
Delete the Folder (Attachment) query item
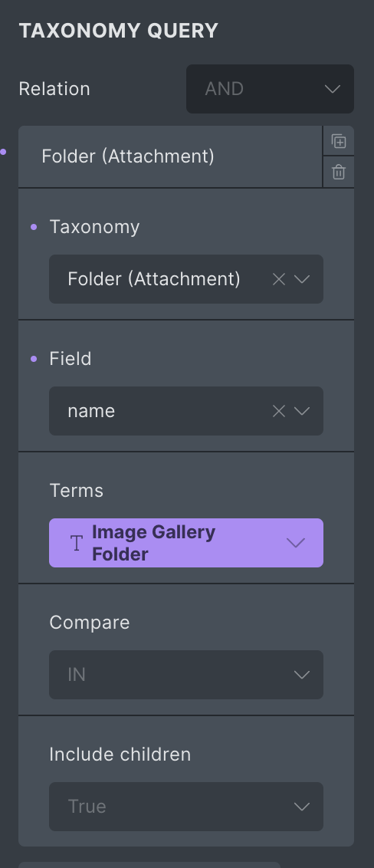tap(339, 173)
